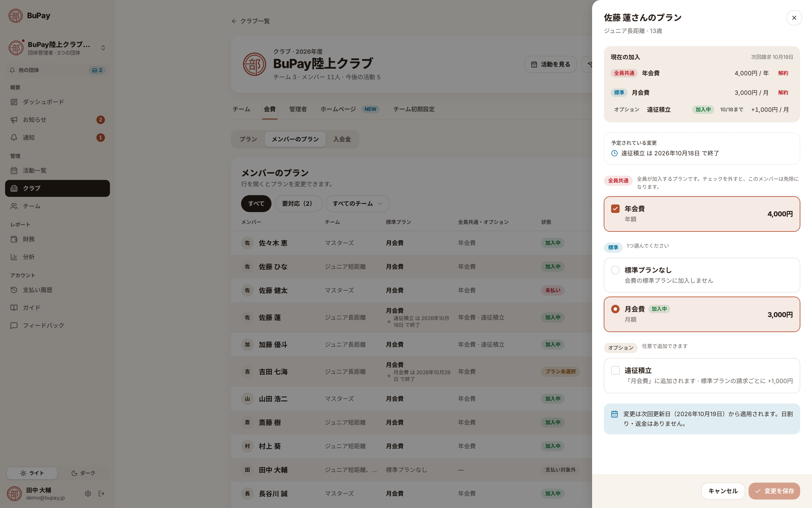Select the 月会費 radio option

pos(615,309)
